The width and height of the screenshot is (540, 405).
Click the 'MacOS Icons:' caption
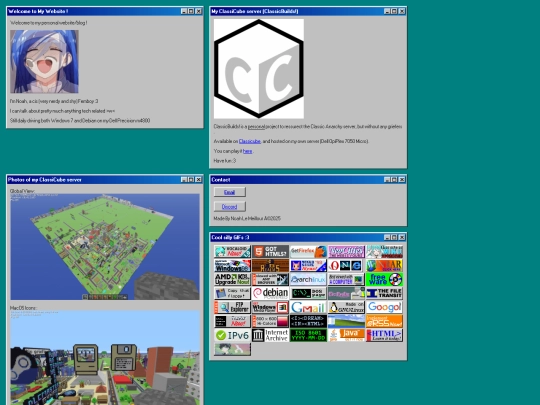(x=23, y=308)
